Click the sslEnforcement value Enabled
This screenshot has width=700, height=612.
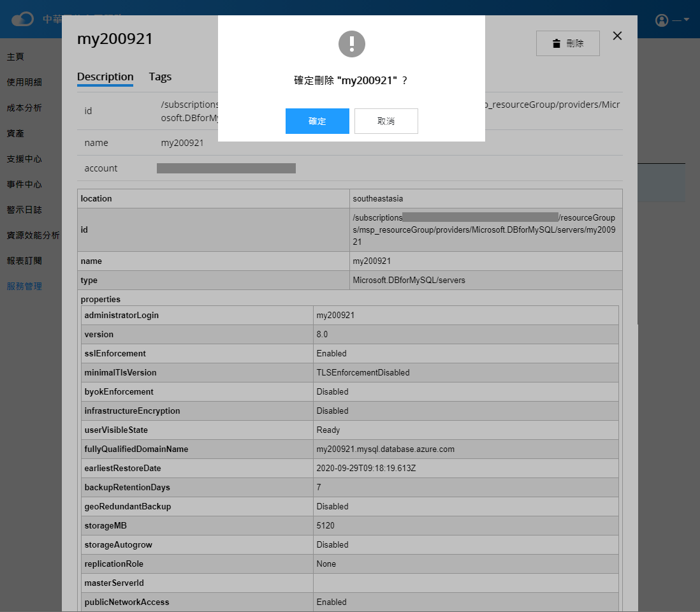332,354
